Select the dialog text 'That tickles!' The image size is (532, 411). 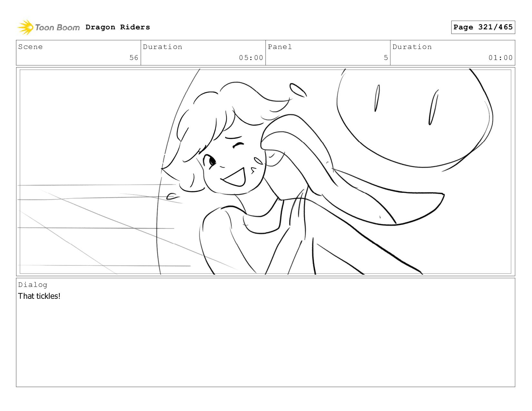[39, 296]
